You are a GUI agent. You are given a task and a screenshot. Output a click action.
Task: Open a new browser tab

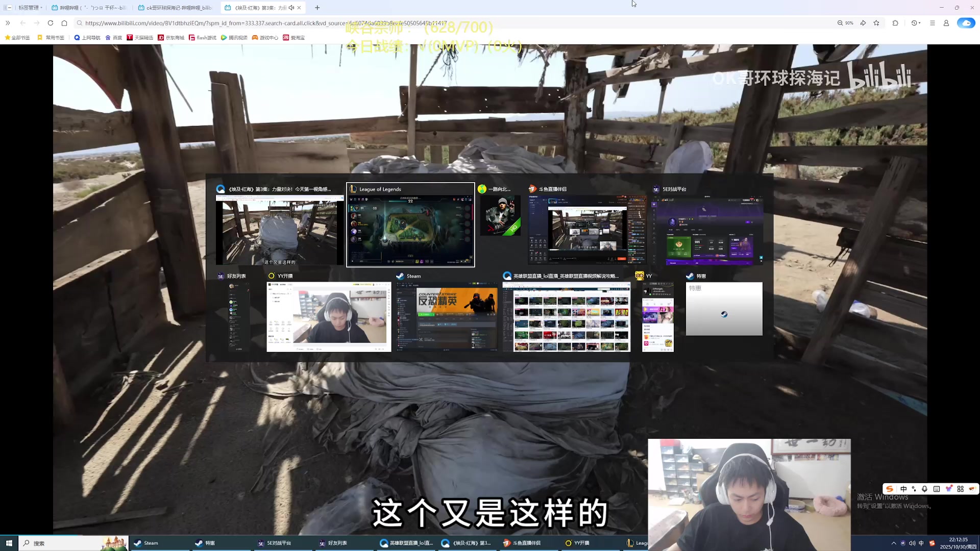(317, 8)
